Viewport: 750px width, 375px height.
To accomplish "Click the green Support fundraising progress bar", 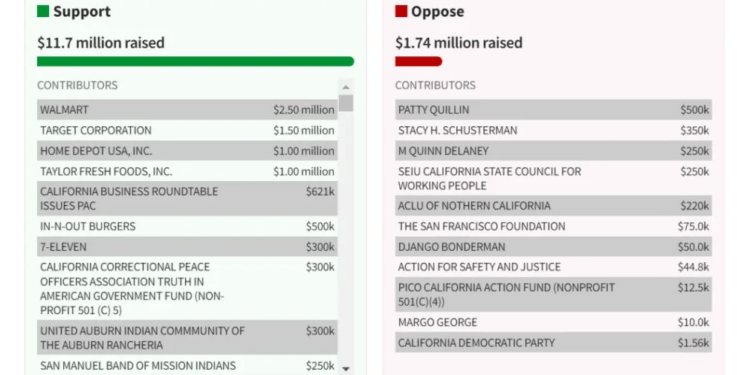I will coord(196,61).
